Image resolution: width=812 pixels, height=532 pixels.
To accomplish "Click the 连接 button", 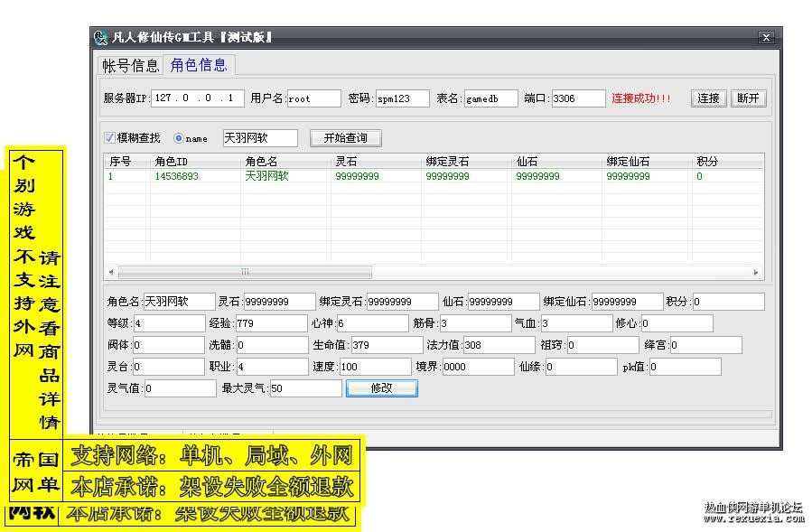I will point(708,98).
